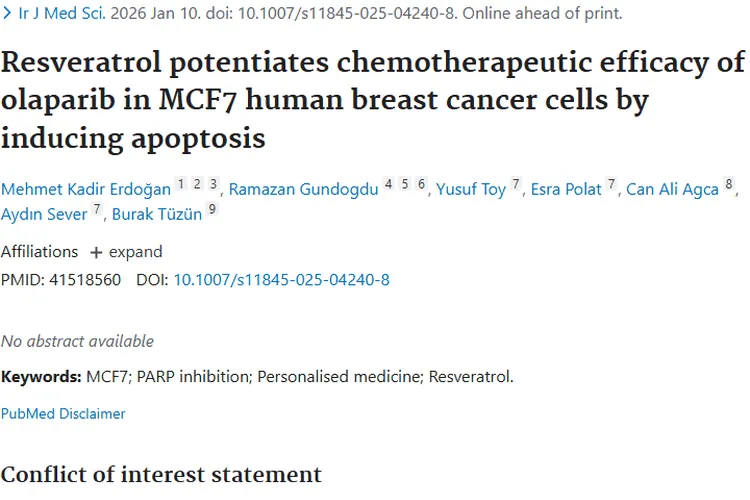Click affiliation superscript 4 after Gundogdu
Image resolution: width=750 pixels, height=500 pixels.
[x=388, y=184]
